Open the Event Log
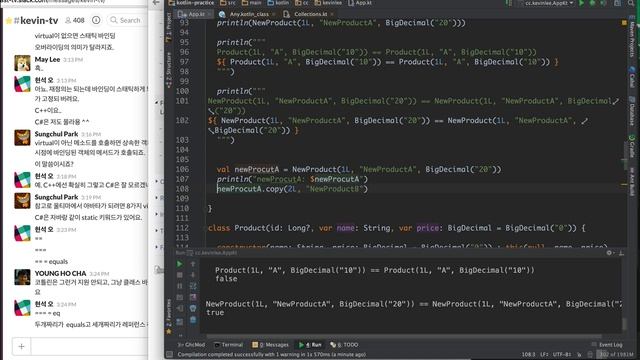 [607, 345]
